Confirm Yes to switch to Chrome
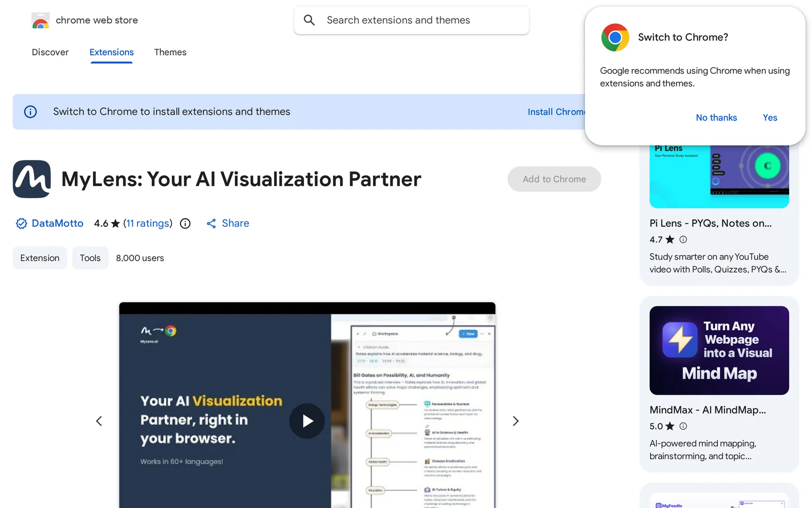Viewport: 812px width, 508px height. (x=770, y=118)
